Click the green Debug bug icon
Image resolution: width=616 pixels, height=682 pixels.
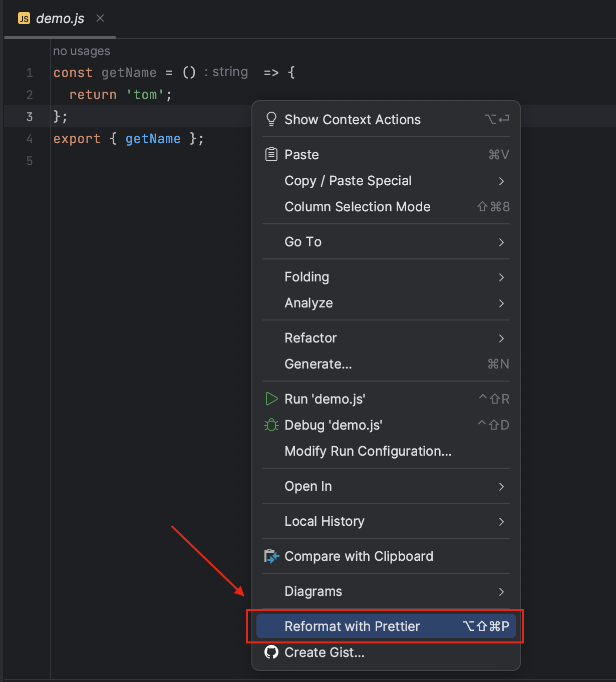pos(271,425)
